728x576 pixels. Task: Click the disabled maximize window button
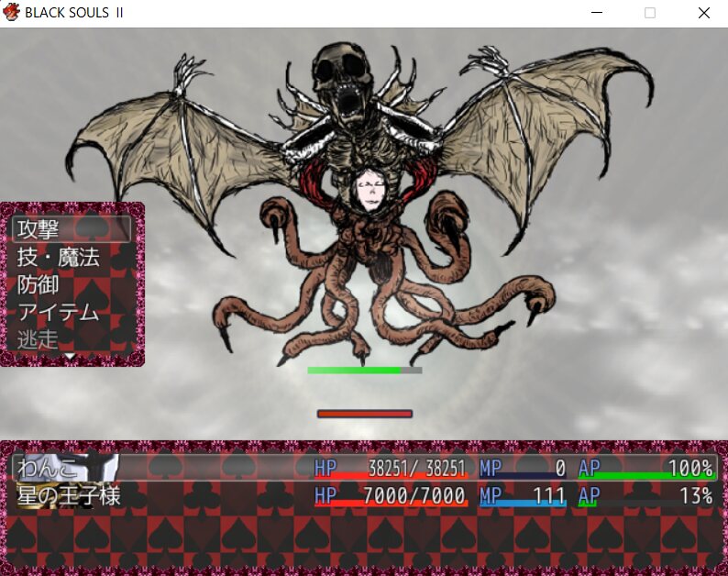[x=650, y=13]
